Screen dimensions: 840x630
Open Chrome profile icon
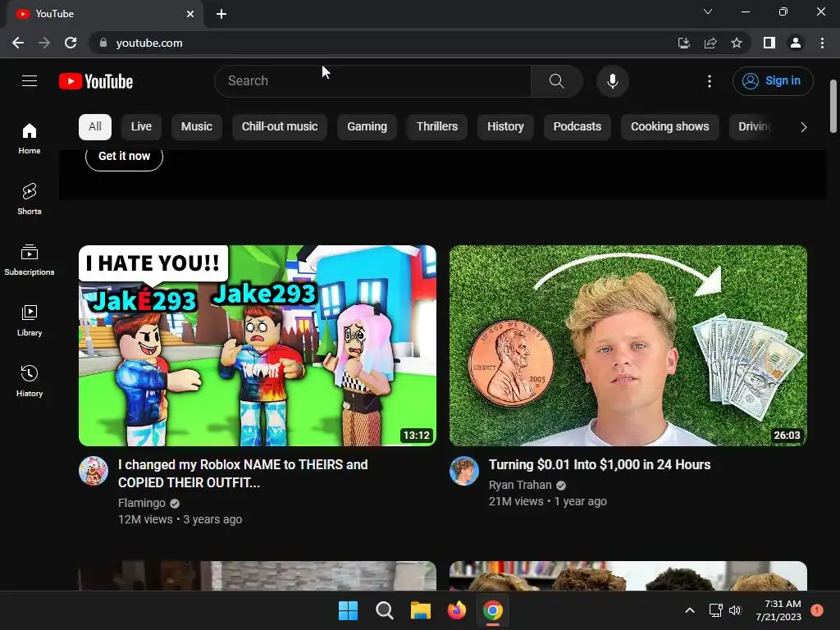[x=796, y=43]
